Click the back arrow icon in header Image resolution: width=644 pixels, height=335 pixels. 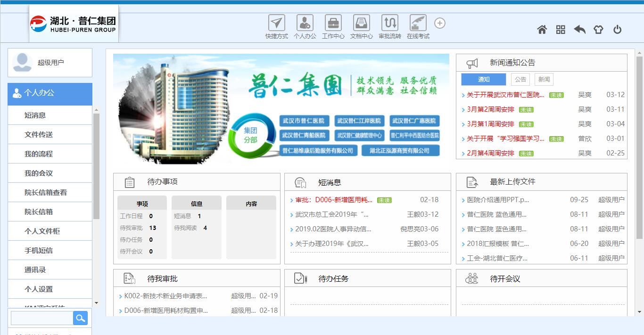click(x=579, y=29)
